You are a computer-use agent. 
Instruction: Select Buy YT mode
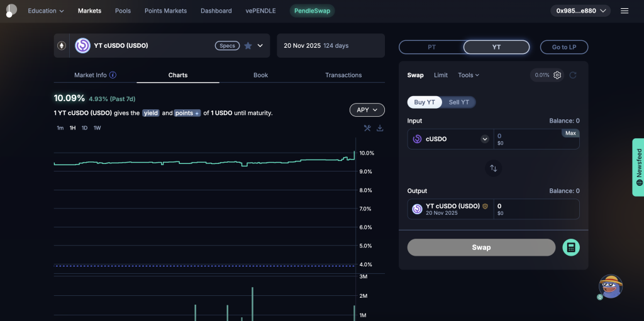click(425, 102)
